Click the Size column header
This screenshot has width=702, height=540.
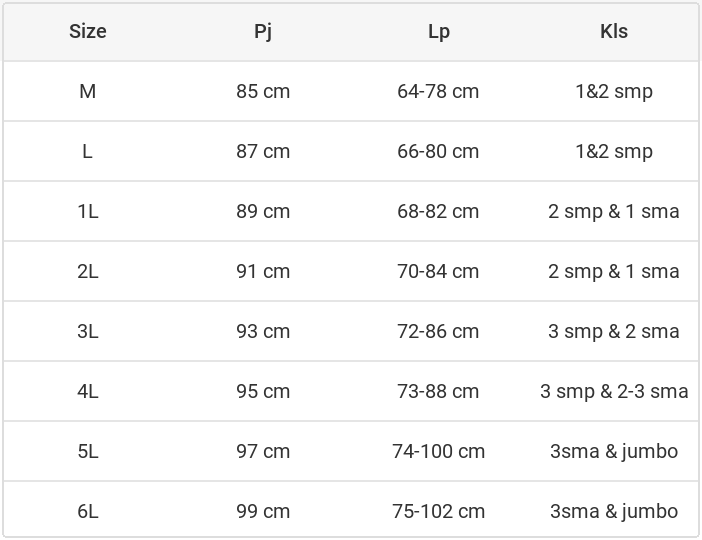coord(88,31)
